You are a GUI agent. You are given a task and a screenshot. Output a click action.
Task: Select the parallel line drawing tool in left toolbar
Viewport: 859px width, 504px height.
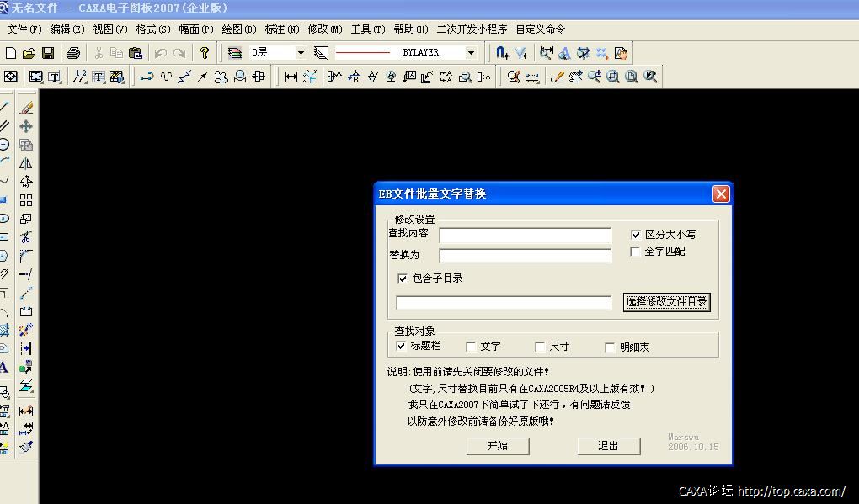pyautogui.click(x=4, y=126)
